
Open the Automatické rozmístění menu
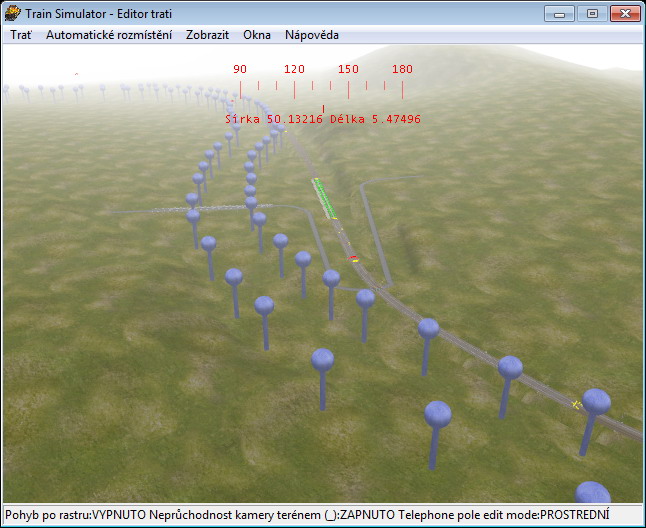tap(109, 35)
